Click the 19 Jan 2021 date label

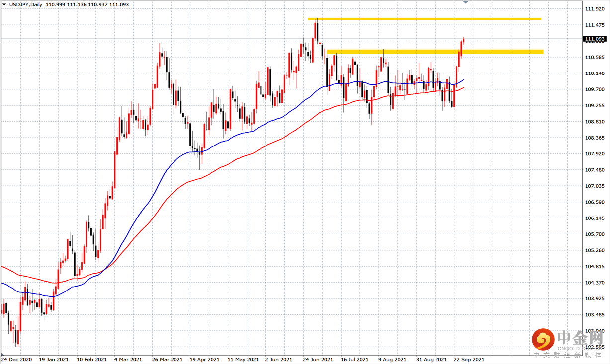click(54, 359)
